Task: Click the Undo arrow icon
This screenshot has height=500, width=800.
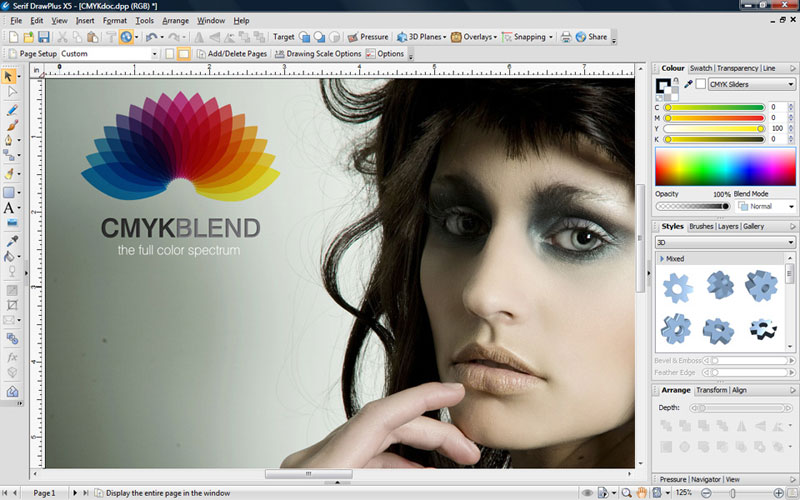Action: tap(150, 37)
